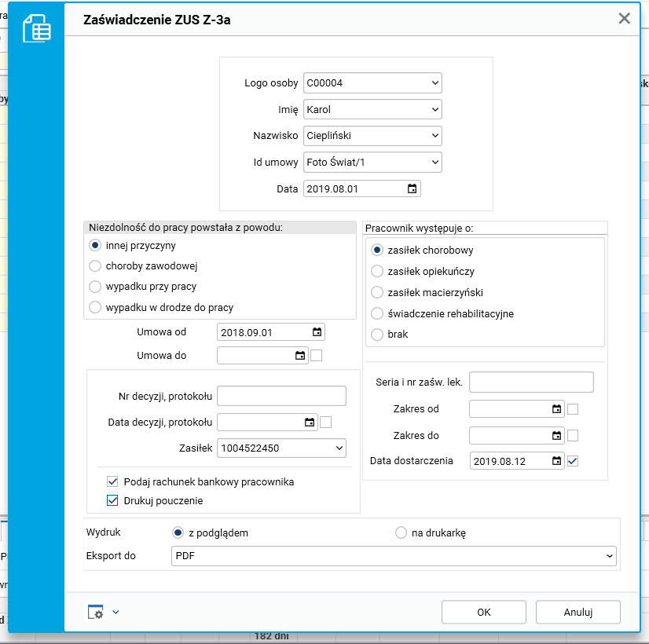Choose 'wypadku w drodze do pracy'
This screenshot has width=649, height=644.
pyautogui.click(x=95, y=307)
